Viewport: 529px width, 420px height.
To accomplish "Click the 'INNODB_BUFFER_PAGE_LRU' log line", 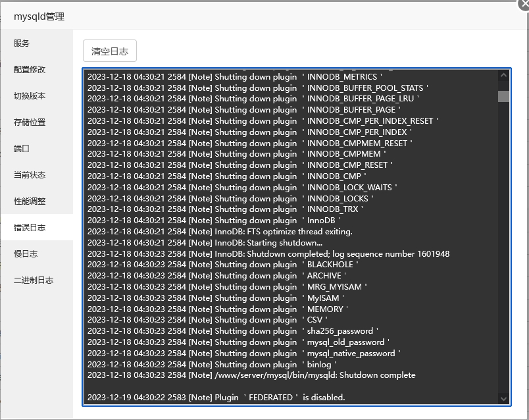I will click(253, 99).
